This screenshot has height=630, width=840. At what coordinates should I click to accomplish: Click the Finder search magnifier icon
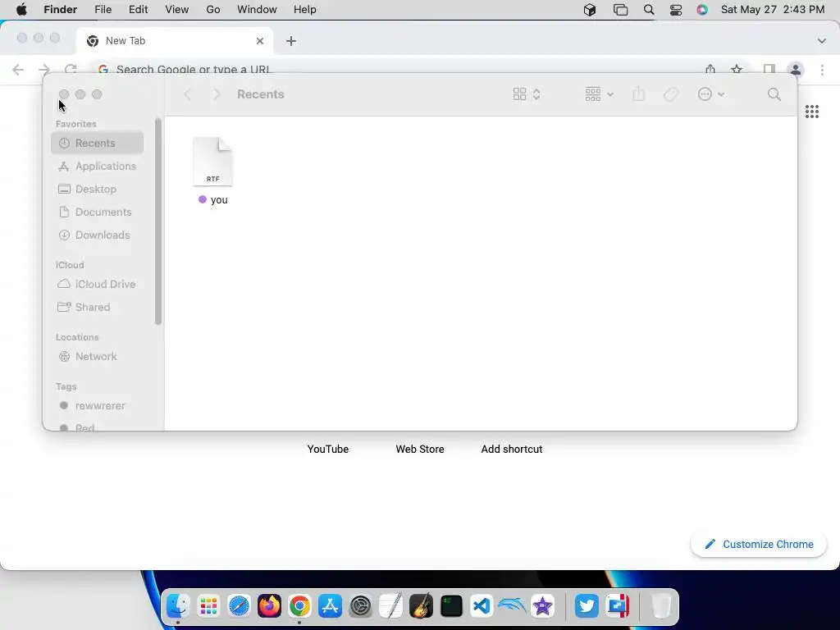pos(774,94)
